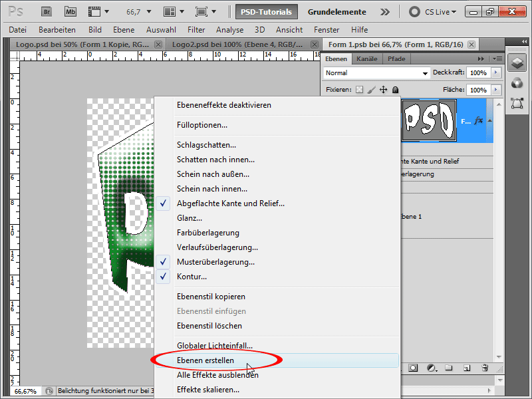Click Layers panel scrollbar up arrow
The height and width of the screenshot is (399, 532).
[x=499, y=104]
